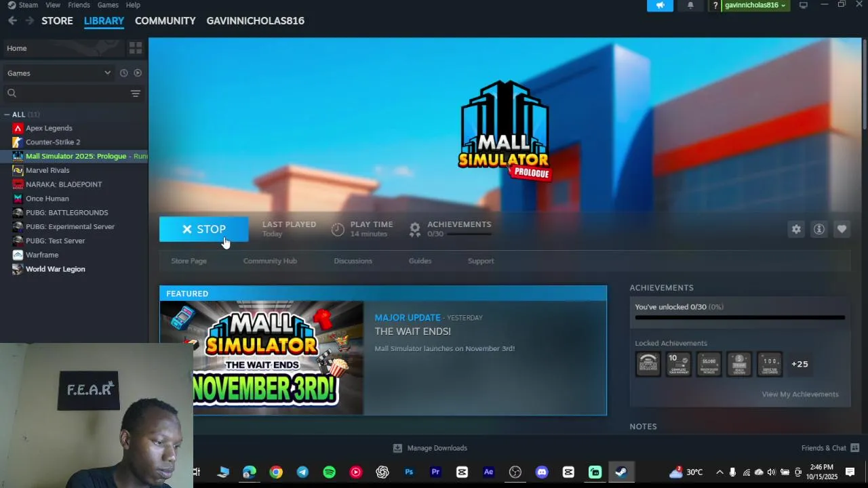Open ChatGPT from the taskbar
Screen dimensions: 868x488
[382, 472]
